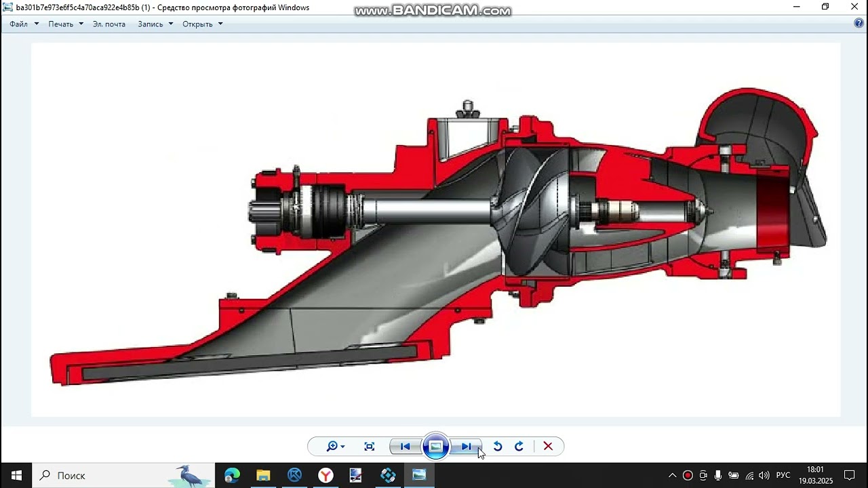Image resolution: width=868 pixels, height=488 pixels.
Task: Open the battery status icon
Action: (734, 475)
